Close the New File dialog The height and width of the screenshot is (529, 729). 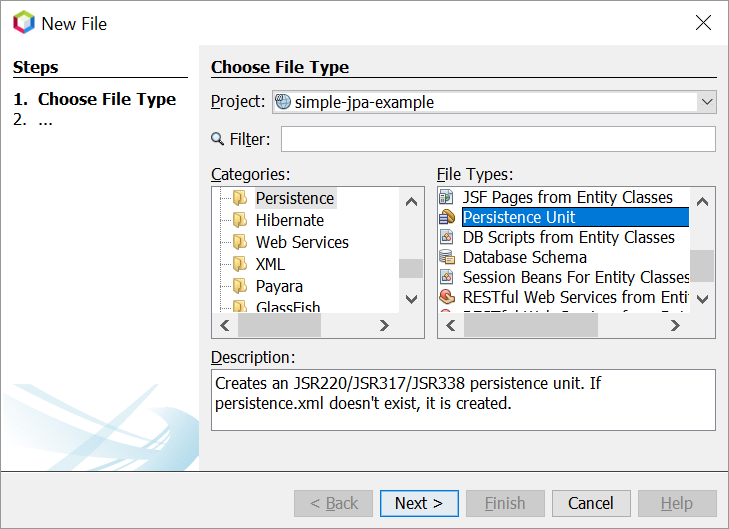(x=703, y=23)
